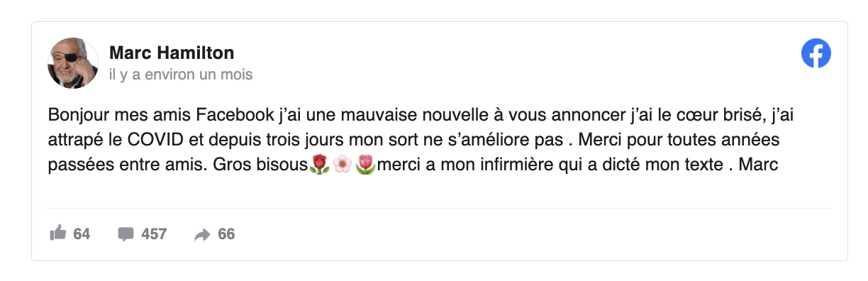868x281 pixels.
Task: View the 64 likes count
Action: pos(82,234)
